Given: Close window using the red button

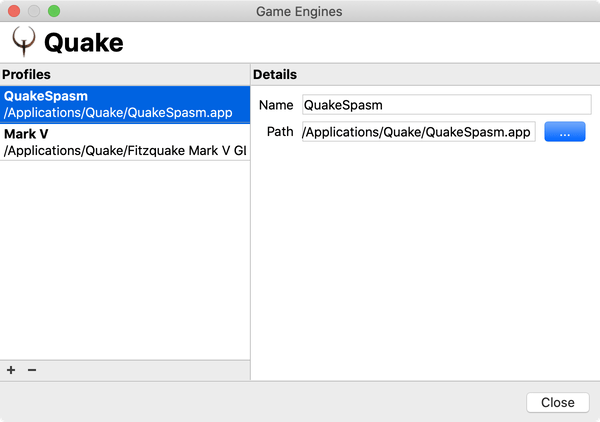Looking at the screenshot, I should click(14, 11).
